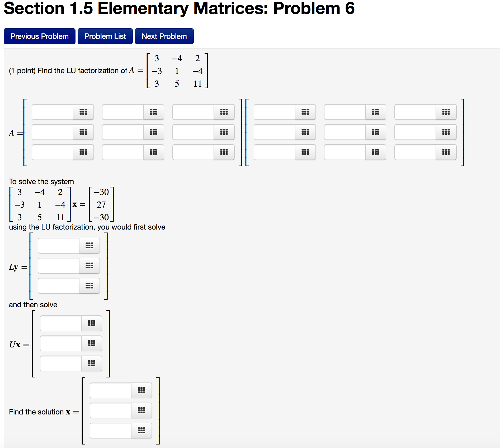The width and height of the screenshot is (500, 448).
Task: Open the equation editor for the first Ly vector entry
Action: pyautogui.click(x=89, y=246)
